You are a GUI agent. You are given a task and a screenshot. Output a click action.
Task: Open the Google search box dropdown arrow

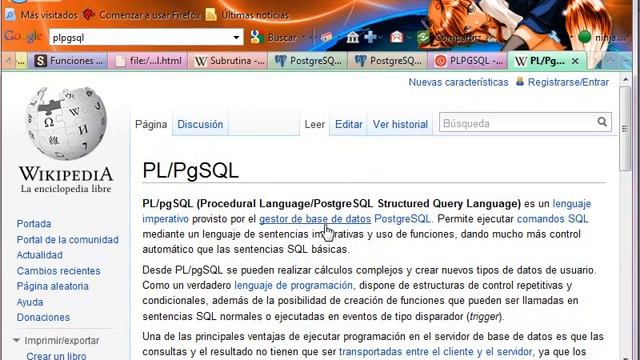[x=236, y=38]
